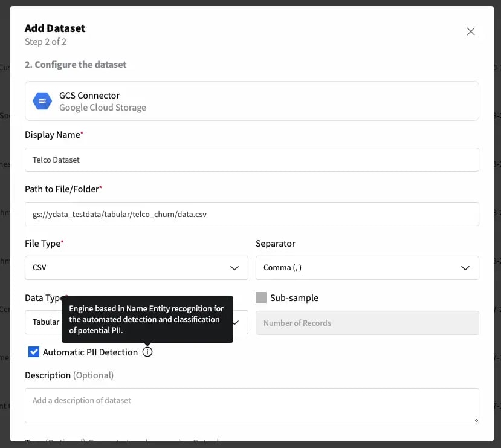
Task: Click the Display Name field with Telco Dataset
Action: tap(252, 160)
